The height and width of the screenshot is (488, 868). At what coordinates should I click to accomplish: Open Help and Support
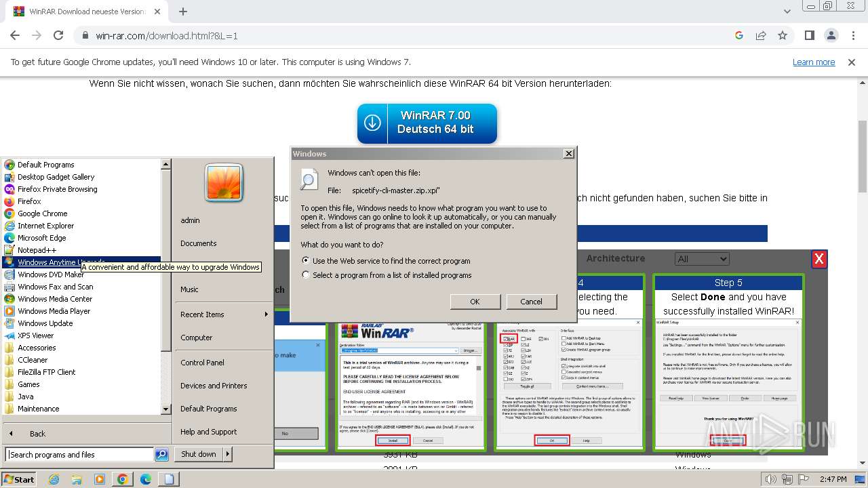click(x=208, y=432)
